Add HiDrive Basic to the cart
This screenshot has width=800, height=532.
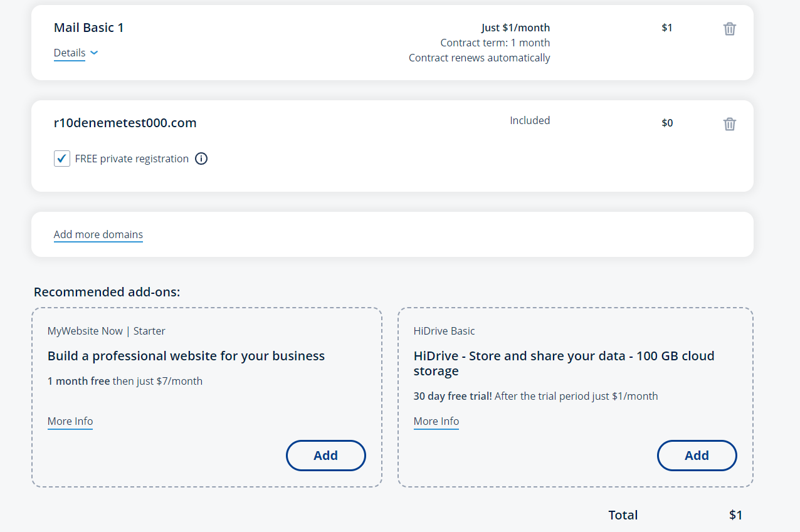[697, 456]
